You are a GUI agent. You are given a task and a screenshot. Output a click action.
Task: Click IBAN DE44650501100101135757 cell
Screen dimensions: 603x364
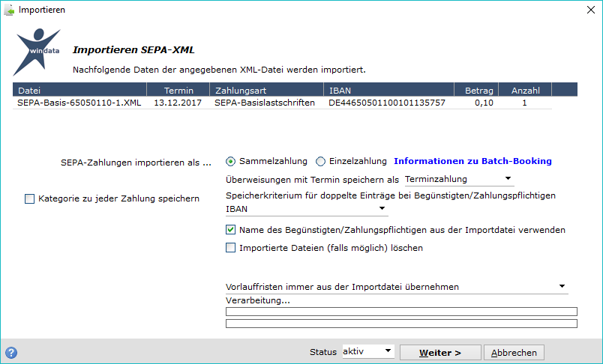pyautogui.click(x=387, y=103)
